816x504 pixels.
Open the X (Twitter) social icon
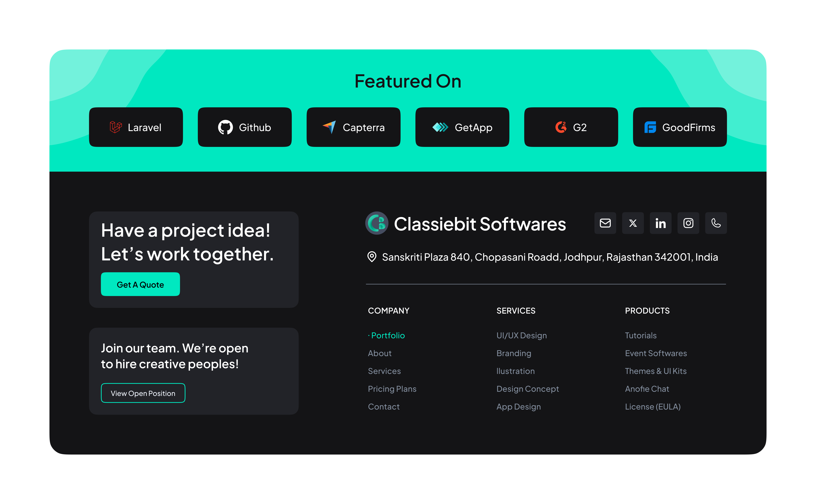click(633, 223)
